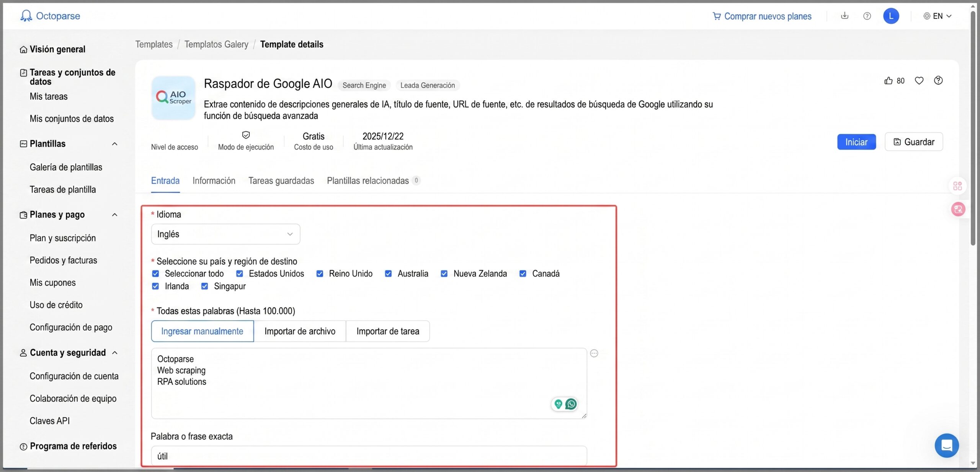Collapse the Planes y pago chevron

(x=114, y=215)
